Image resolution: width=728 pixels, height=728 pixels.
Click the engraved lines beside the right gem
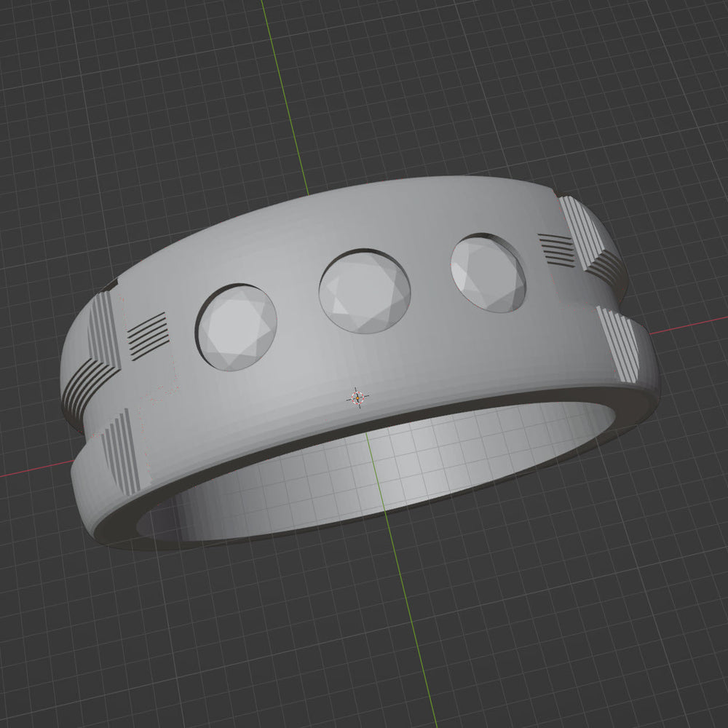(x=555, y=250)
